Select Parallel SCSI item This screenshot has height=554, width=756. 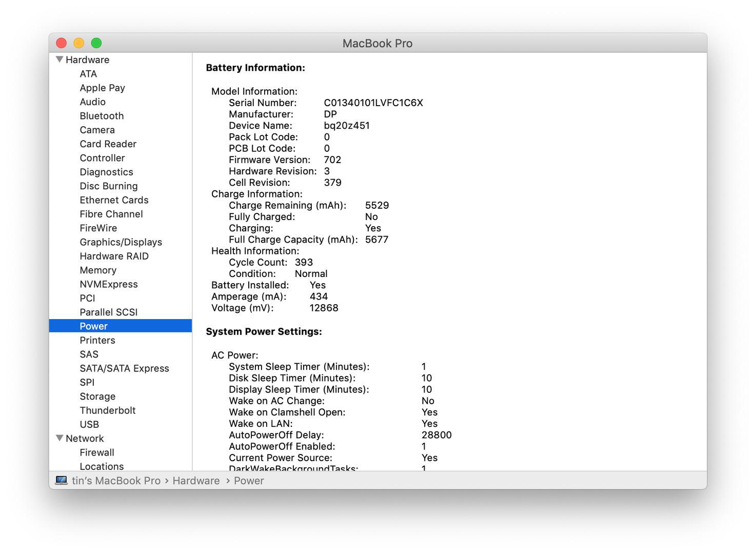tap(108, 312)
